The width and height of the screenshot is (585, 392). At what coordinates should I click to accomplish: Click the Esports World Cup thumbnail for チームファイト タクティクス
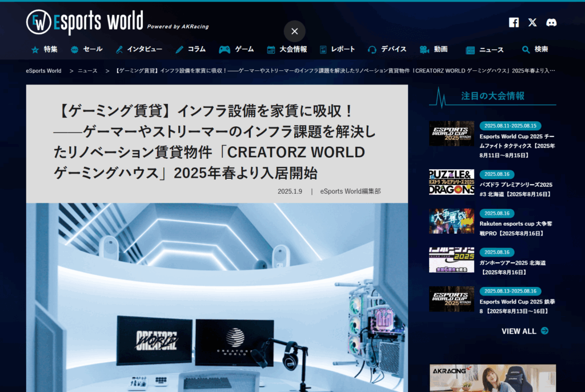(451, 134)
